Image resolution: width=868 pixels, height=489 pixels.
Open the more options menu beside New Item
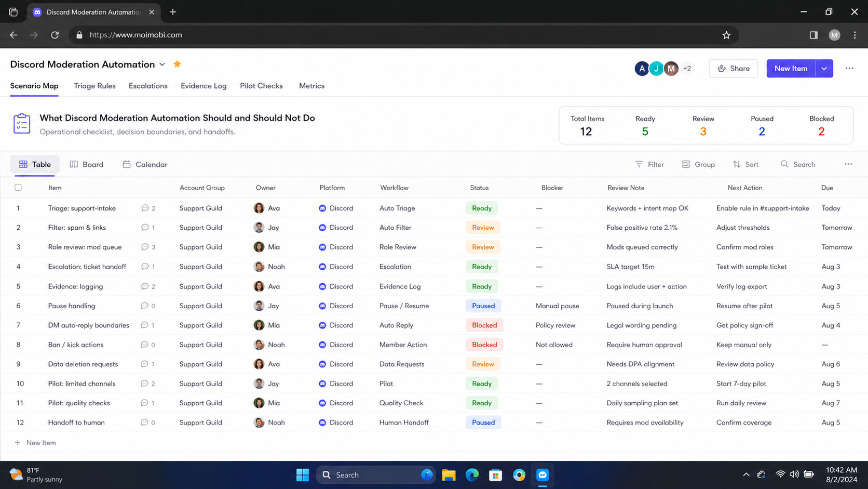[849, 69]
